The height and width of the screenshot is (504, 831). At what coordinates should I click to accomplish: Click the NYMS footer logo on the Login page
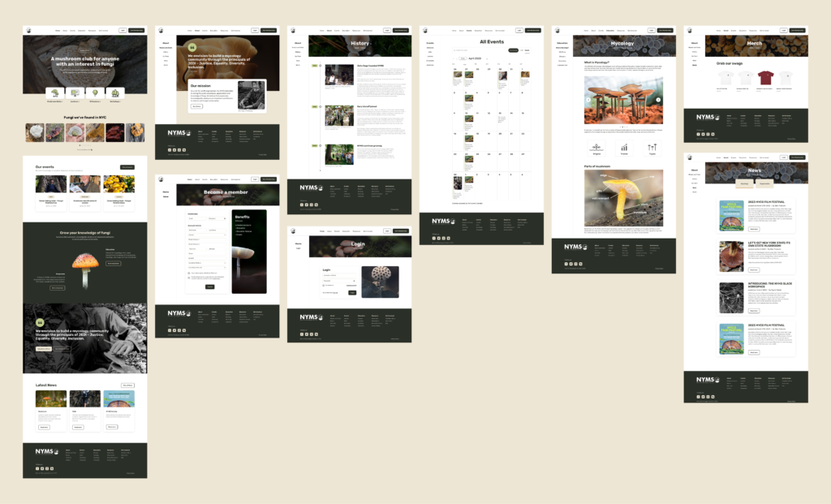pos(311,317)
